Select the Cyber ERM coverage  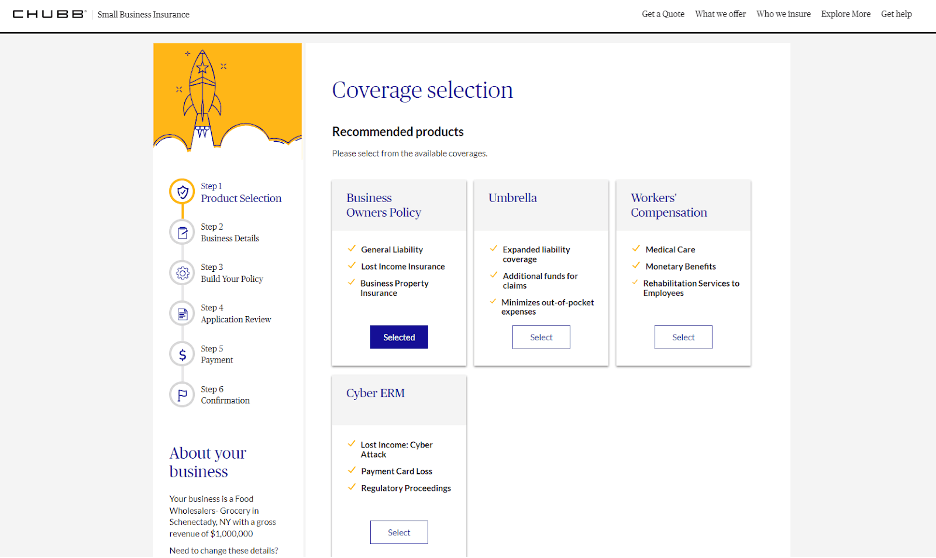[398, 532]
